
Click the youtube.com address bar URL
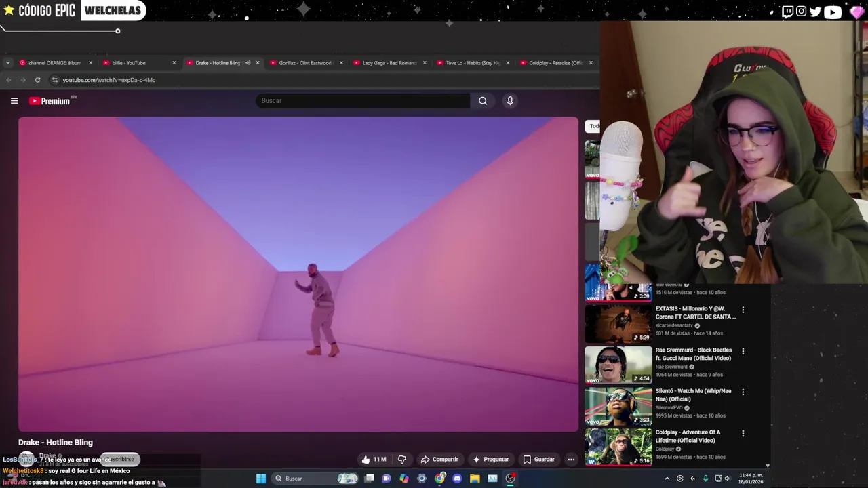tap(109, 80)
